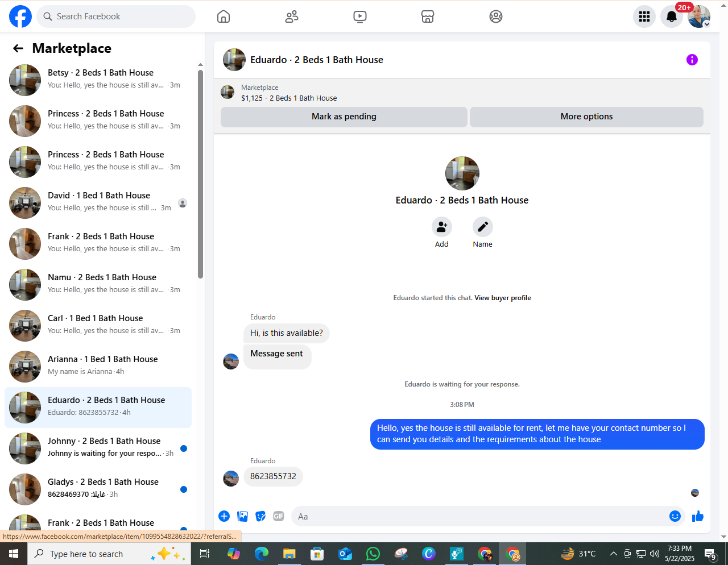Image resolution: width=728 pixels, height=565 pixels.
Task: Open the GIF picker
Action: point(278,516)
